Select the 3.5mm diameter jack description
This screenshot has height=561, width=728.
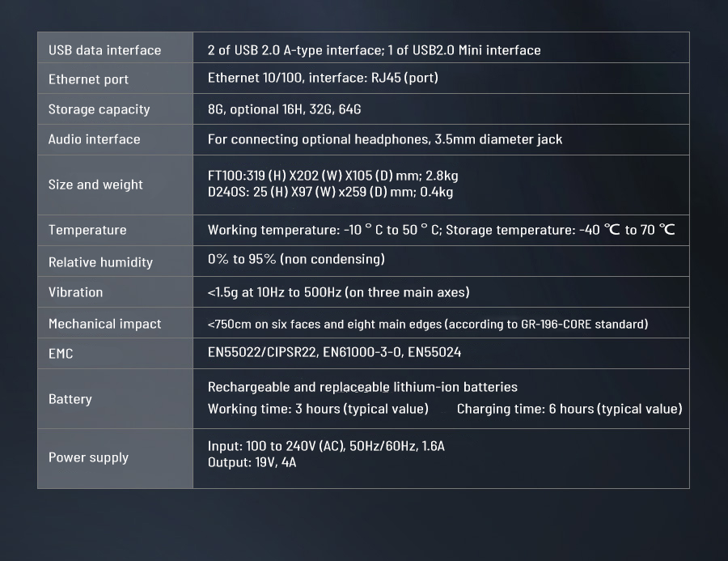[384, 139]
